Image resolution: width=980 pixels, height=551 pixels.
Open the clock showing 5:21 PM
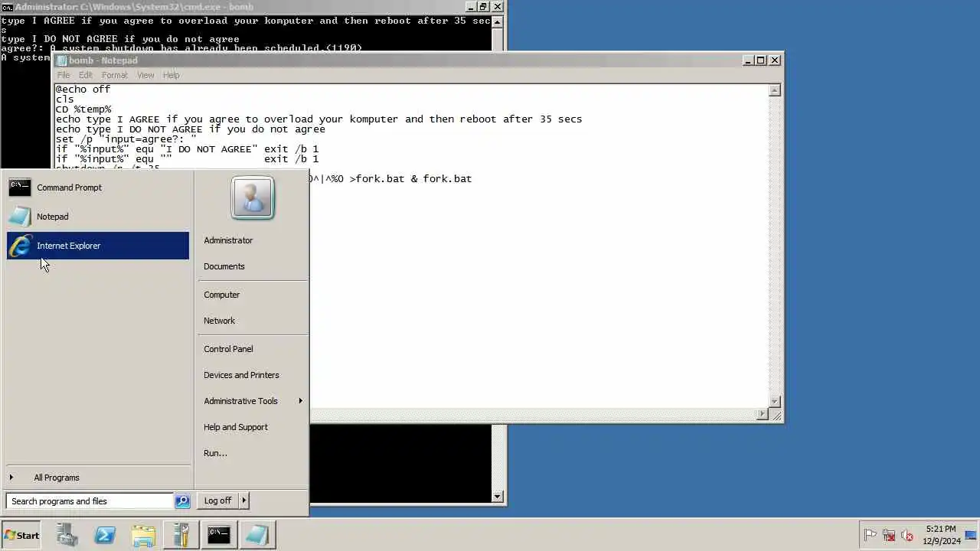[x=941, y=535]
